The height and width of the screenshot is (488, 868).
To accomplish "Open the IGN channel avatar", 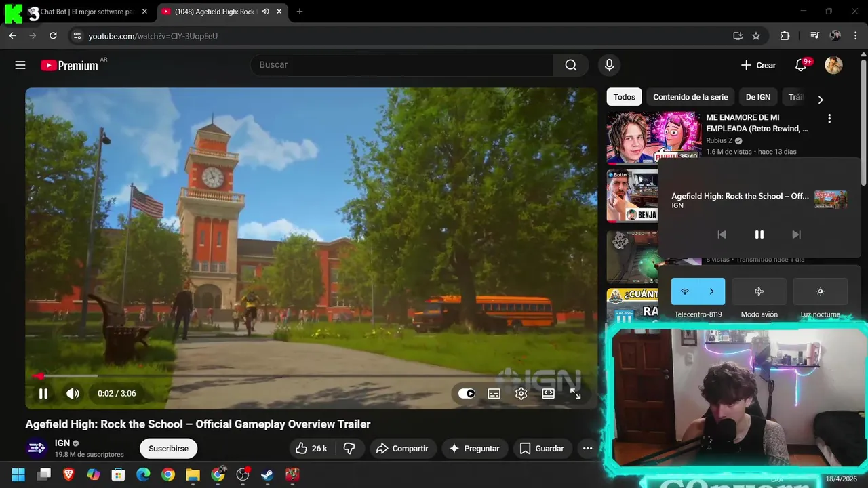I will (37, 448).
